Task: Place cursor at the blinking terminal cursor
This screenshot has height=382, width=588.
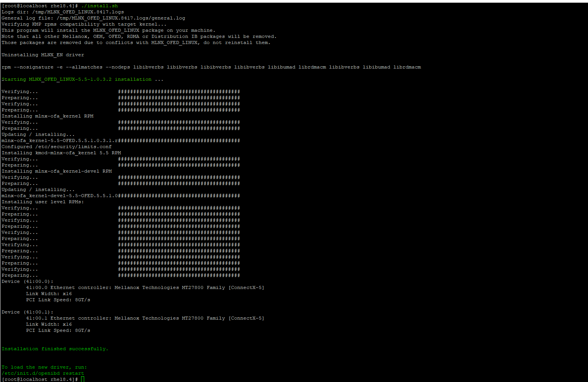Action: point(83,379)
